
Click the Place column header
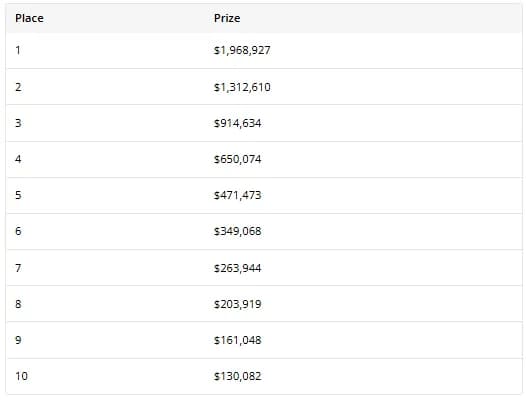(29, 18)
